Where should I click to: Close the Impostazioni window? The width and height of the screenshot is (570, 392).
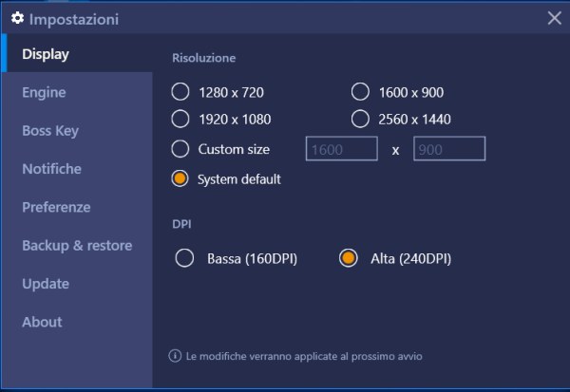555,18
